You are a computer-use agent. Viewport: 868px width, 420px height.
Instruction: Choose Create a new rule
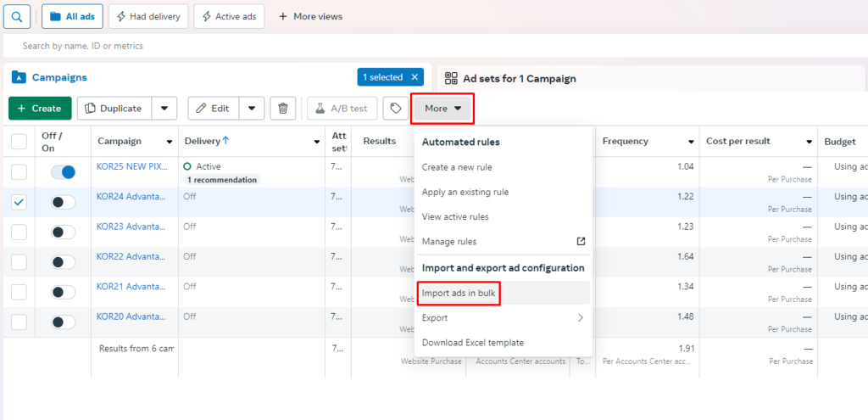click(457, 167)
